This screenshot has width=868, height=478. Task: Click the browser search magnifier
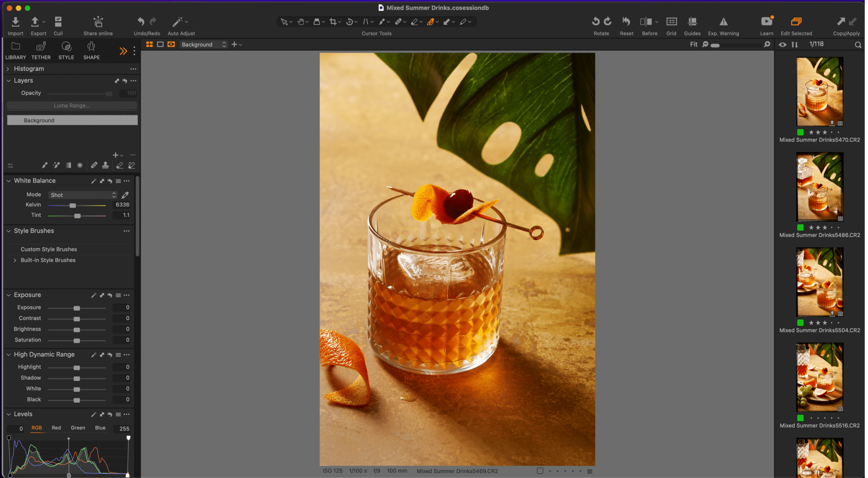pyautogui.click(x=858, y=44)
